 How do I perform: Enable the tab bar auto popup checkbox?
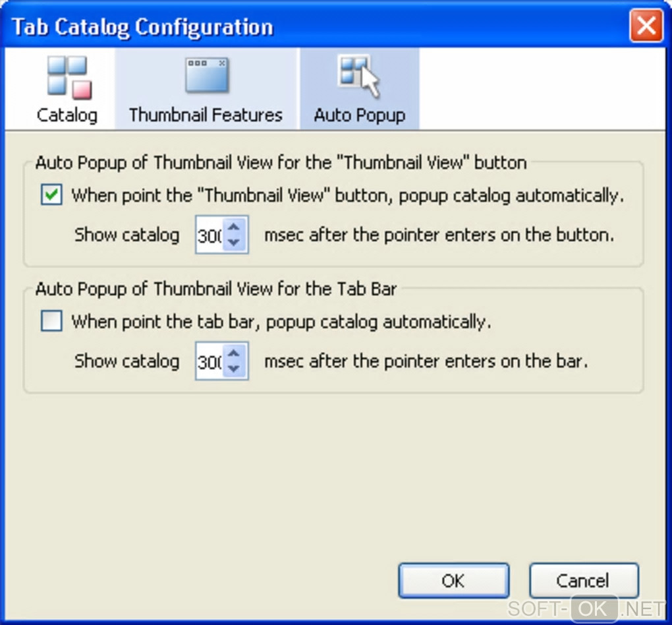51,322
